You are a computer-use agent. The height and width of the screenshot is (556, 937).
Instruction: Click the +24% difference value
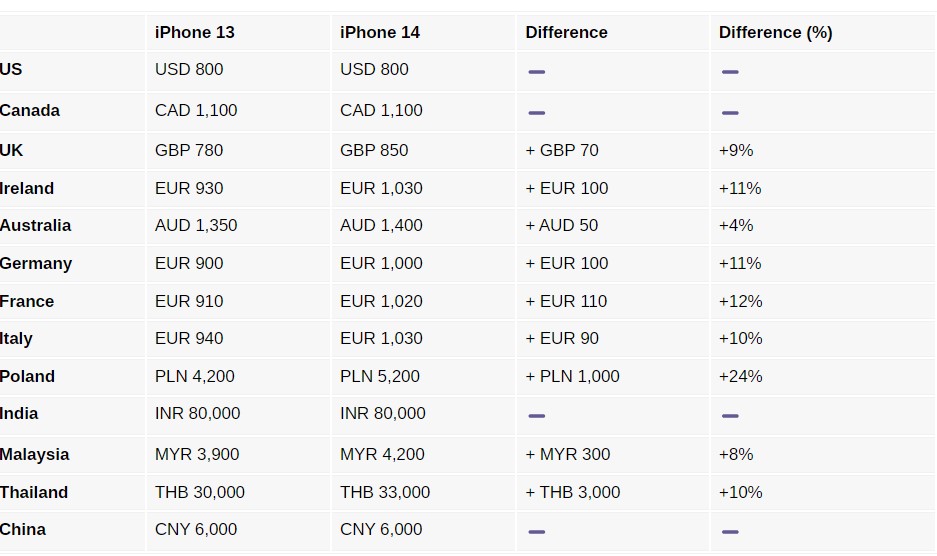(740, 376)
